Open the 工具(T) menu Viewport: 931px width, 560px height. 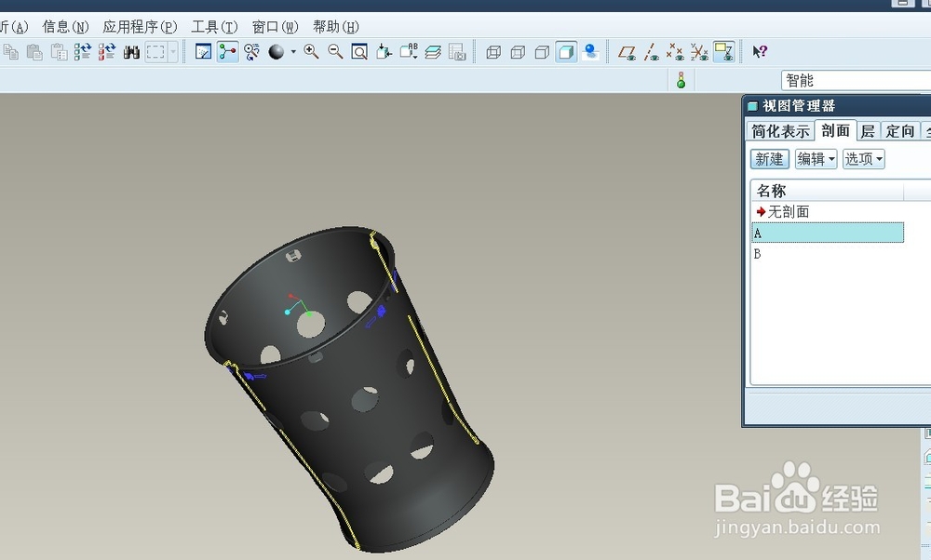[x=214, y=27]
